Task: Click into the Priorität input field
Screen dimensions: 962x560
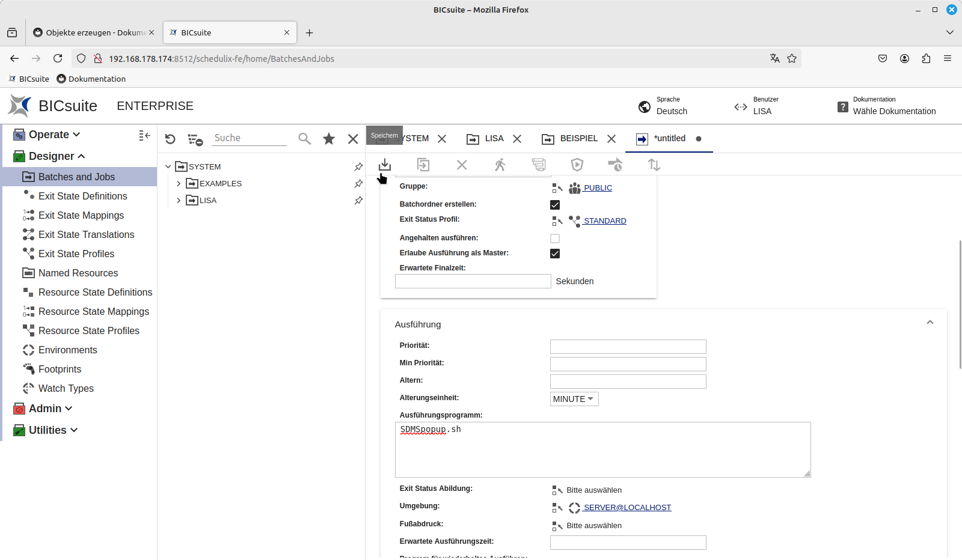Action: point(628,347)
